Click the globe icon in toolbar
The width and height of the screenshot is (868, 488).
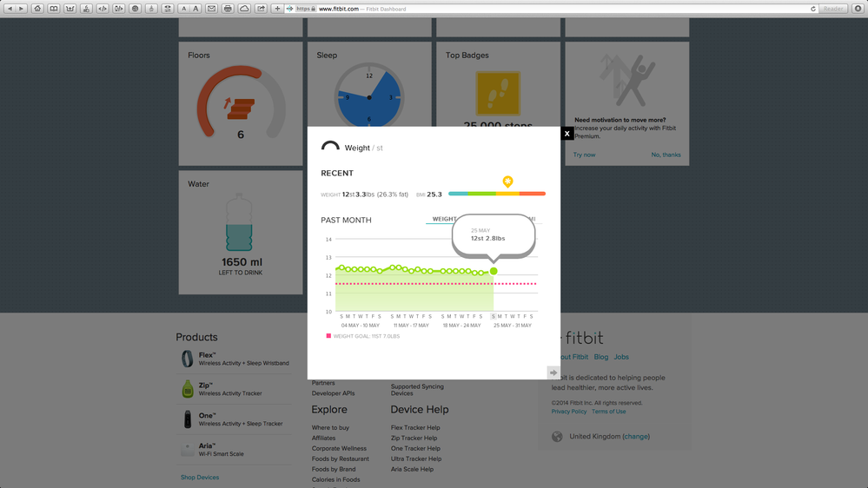(x=135, y=9)
